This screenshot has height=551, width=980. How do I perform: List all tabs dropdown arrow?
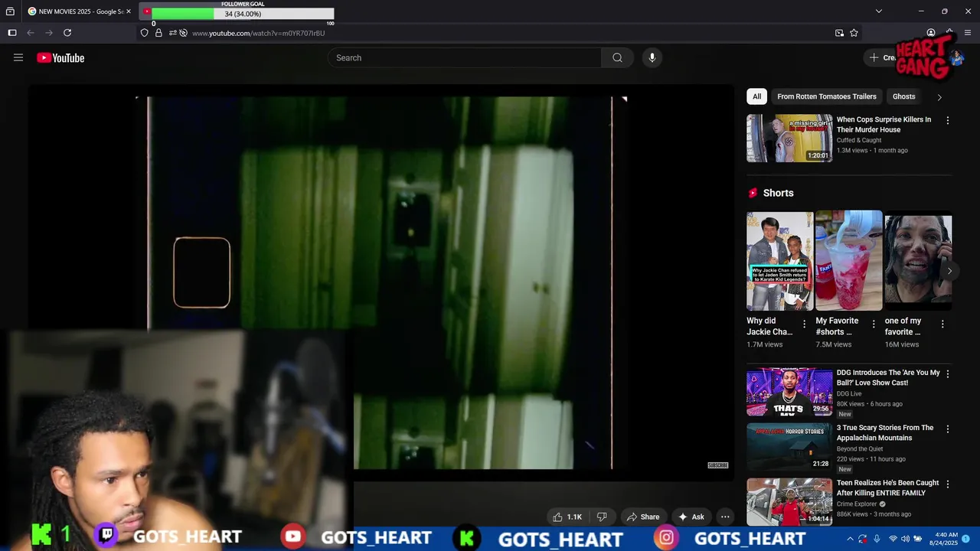879,11
